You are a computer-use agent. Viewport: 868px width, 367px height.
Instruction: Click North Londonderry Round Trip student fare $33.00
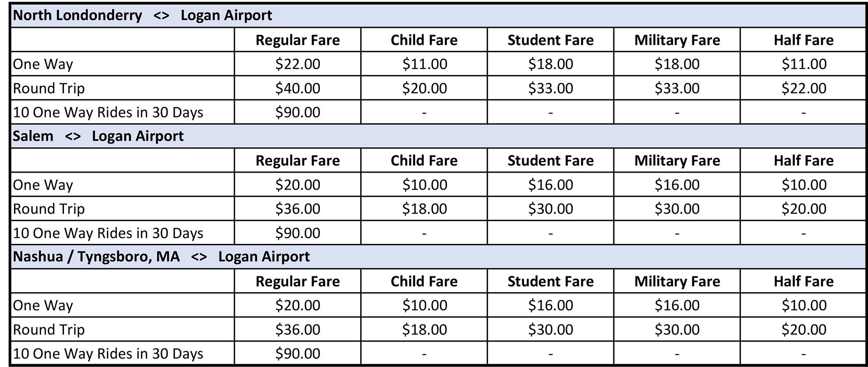(x=550, y=88)
